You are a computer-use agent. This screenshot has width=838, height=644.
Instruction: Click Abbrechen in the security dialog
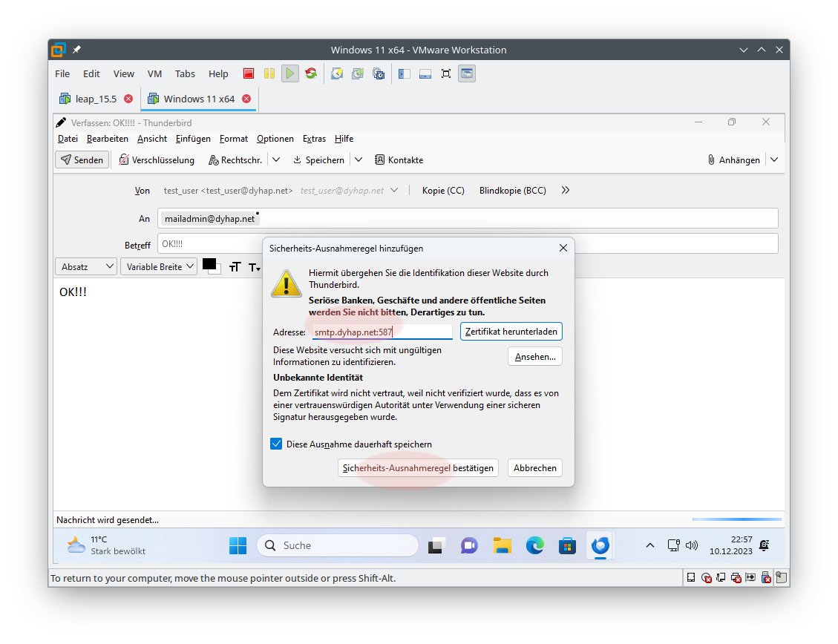pyautogui.click(x=535, y=467)
